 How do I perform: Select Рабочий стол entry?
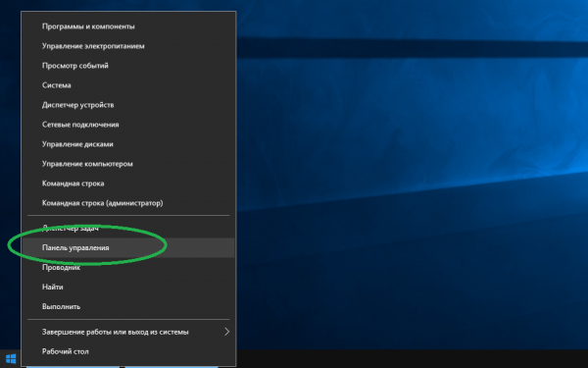(x=128, y=351)
